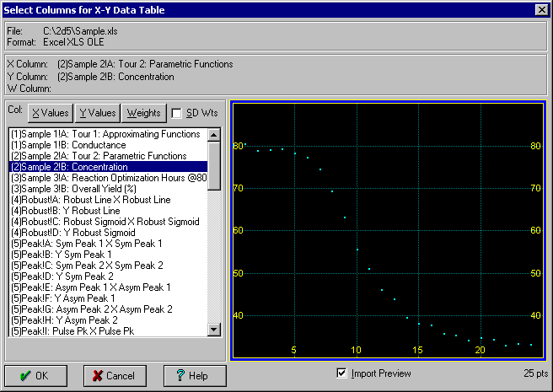The image size is (553, 392).
Task: Select Sample 1!A: Tour 1 Approximating Functions
Action: tap(105, 134)
